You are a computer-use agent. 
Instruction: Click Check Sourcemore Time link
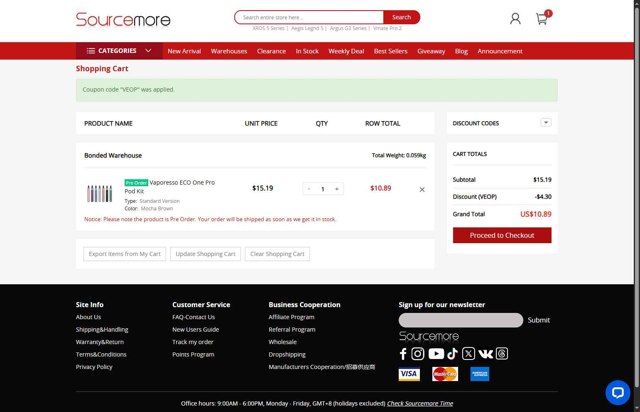[420, 403]
